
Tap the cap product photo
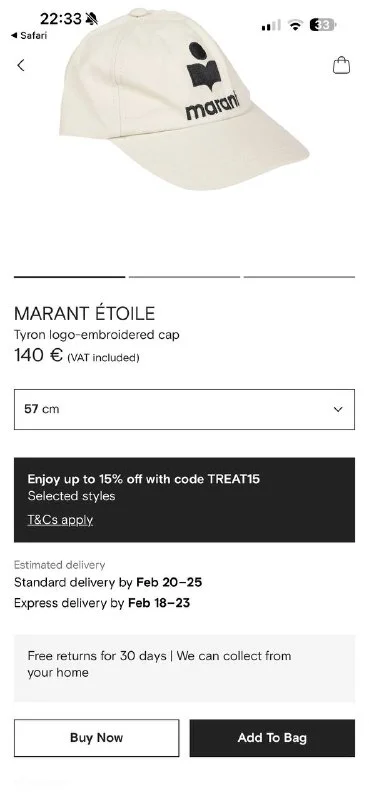(184, 98)
